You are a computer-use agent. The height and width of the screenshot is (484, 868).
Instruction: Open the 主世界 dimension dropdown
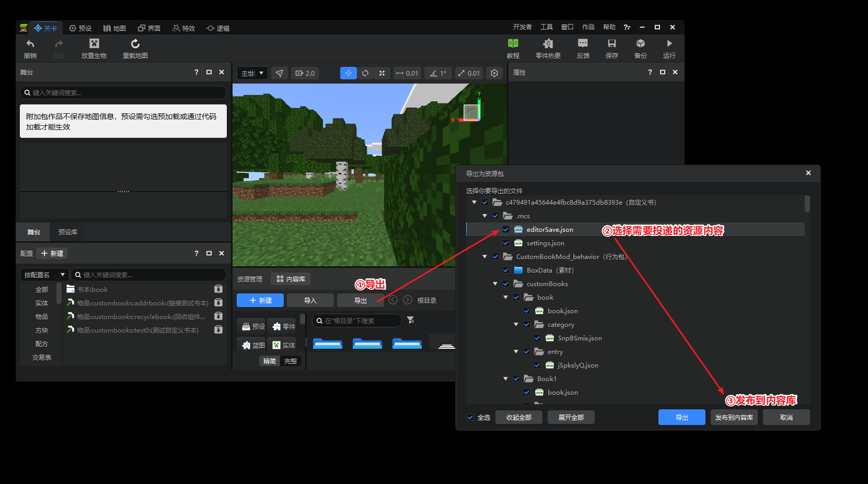tap(252, 73)
